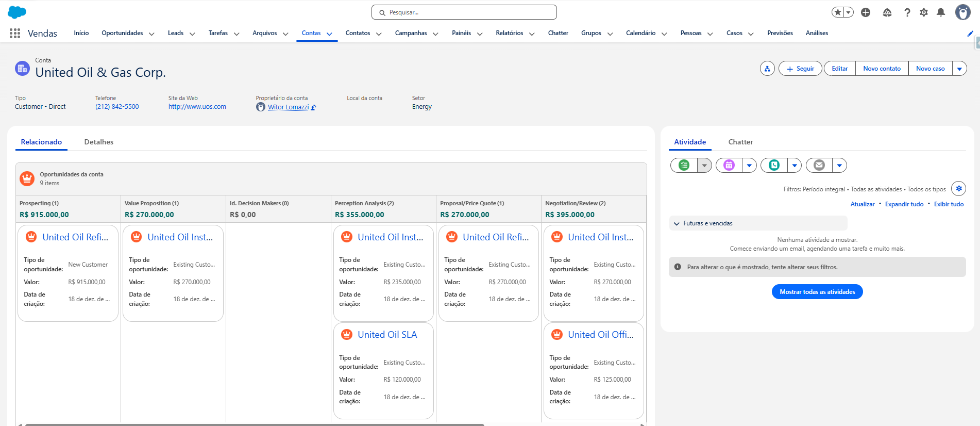The image size is (980, 426).
Task: Open the log a call dropdown arrow
Action: click(795, 165)
